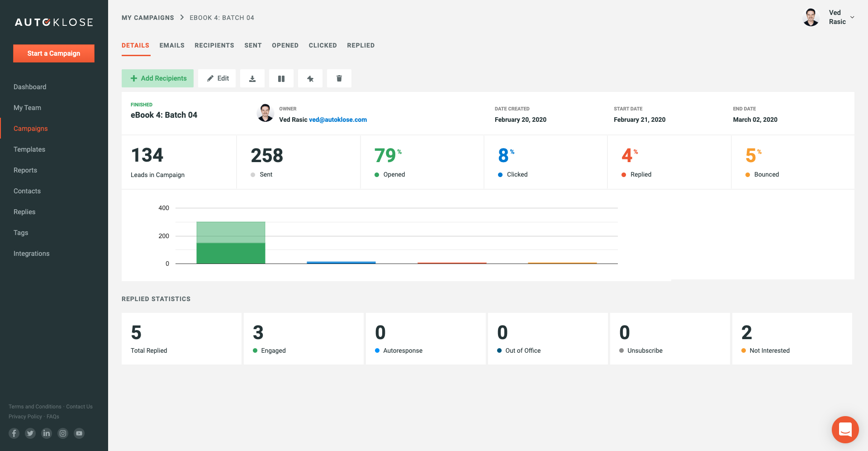
Task: Click the 5% Bounced stat card
Action: point(793,162)
